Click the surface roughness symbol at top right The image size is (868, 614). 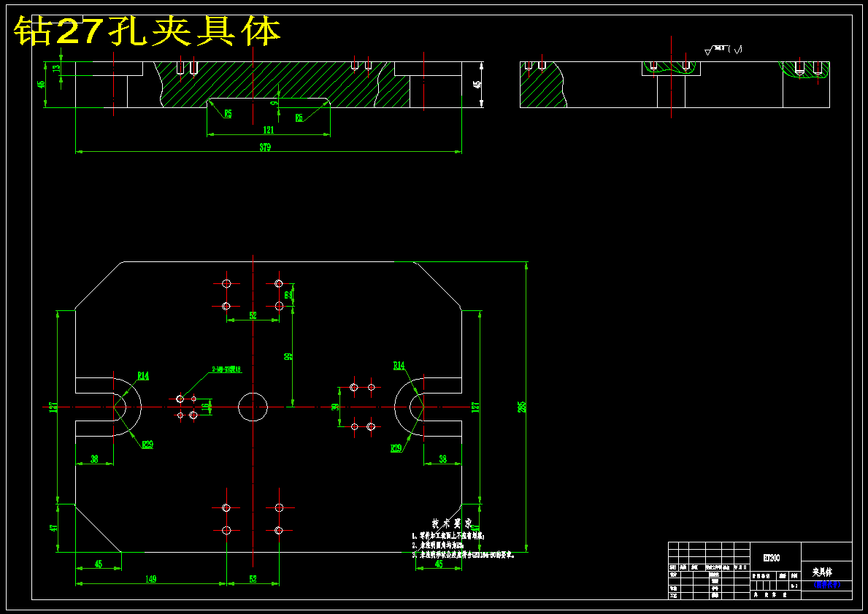tap(723, 50)
